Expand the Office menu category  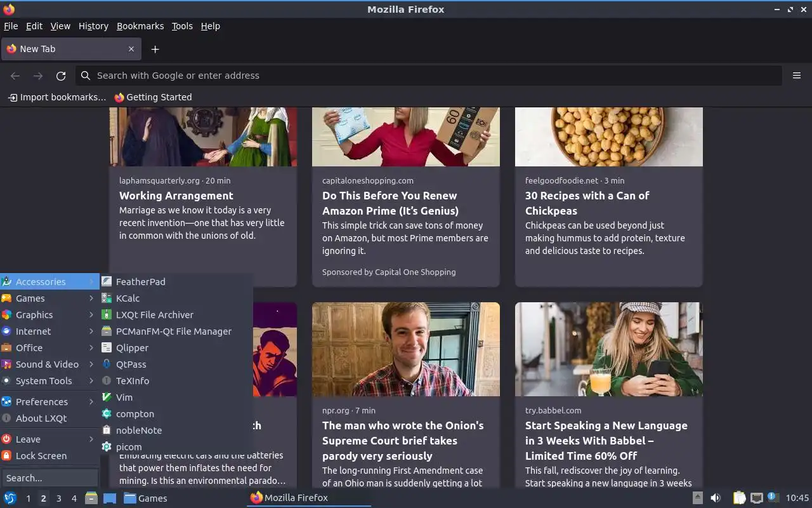coord(49,347)
